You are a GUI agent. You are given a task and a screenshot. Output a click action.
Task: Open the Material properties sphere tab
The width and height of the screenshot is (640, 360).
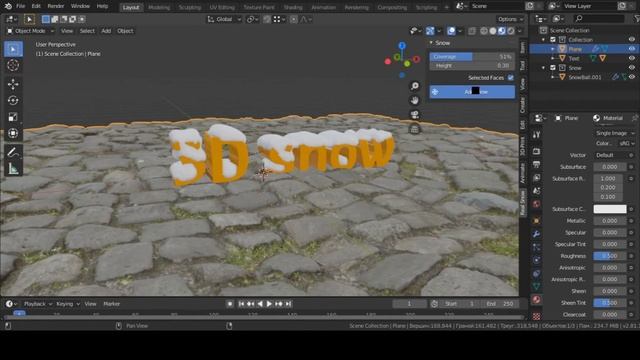(x=537, y=300)
